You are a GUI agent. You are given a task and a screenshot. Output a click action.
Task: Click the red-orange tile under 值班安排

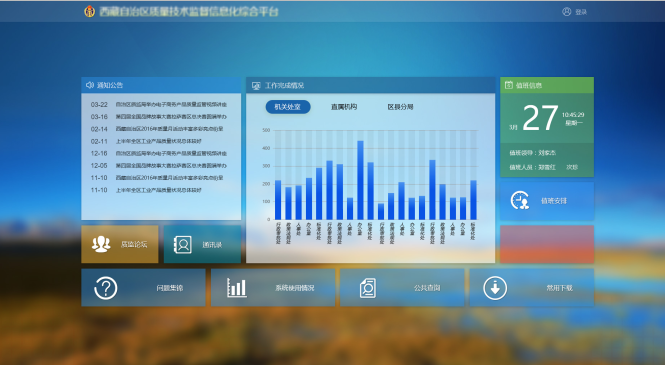tap(547, 244)
